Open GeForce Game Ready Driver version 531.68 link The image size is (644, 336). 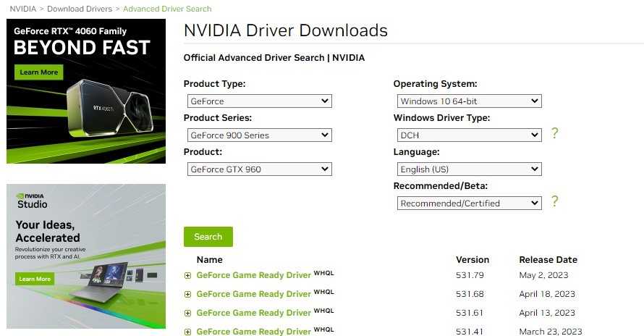click(x=253, y=294)
